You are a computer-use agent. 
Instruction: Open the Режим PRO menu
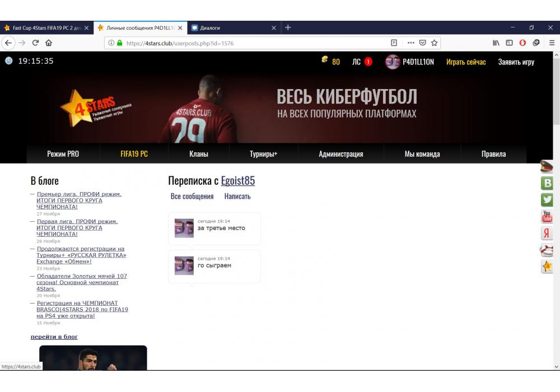(x=63, y=154)
